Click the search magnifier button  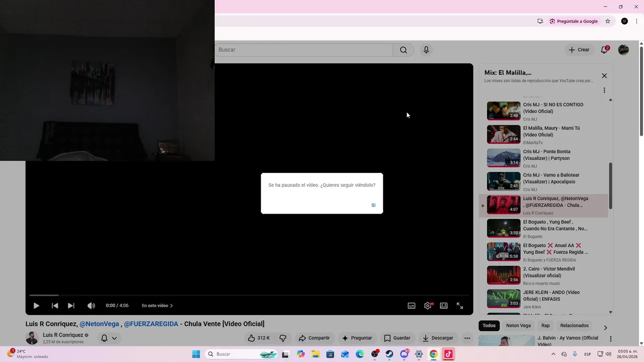point(404,50)
